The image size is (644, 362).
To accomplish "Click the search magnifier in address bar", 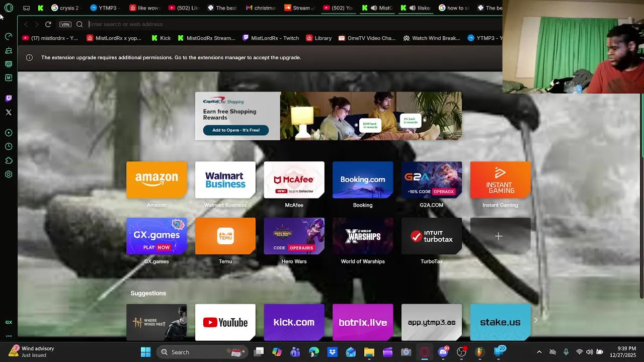I will coord(79,24).
